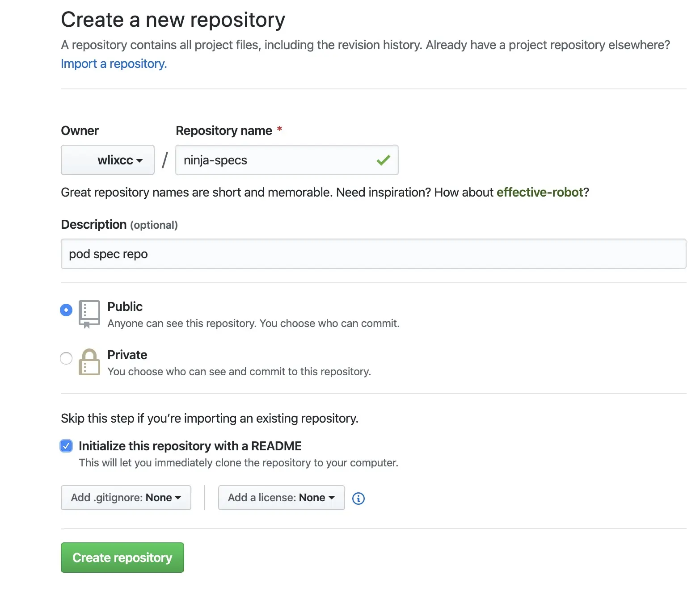Select the Public radio button
This screenshot has height=604, width=700.
pos(66,310)
